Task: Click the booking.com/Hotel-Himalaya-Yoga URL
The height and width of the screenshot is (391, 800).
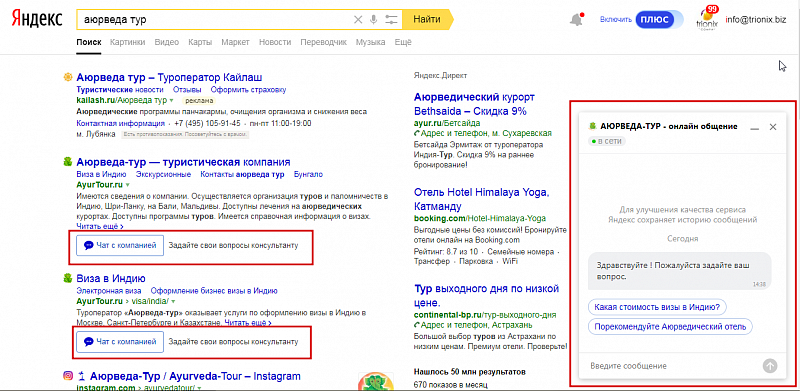Action: point(480,218)
